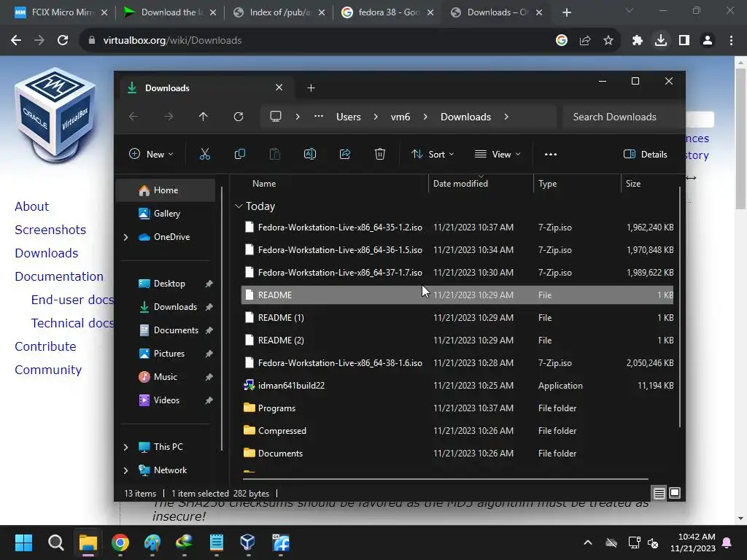Open the Sort dropdown

pos(433,155)
